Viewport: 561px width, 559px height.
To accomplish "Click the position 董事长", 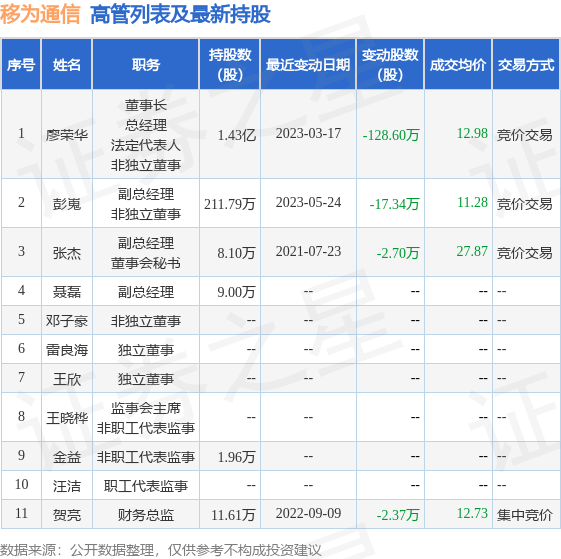I will click(146, 105).
